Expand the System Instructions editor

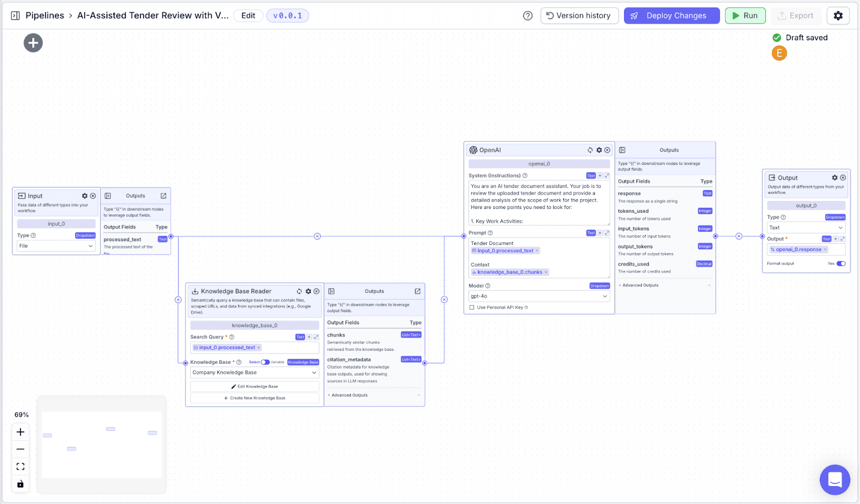(607, 176)
